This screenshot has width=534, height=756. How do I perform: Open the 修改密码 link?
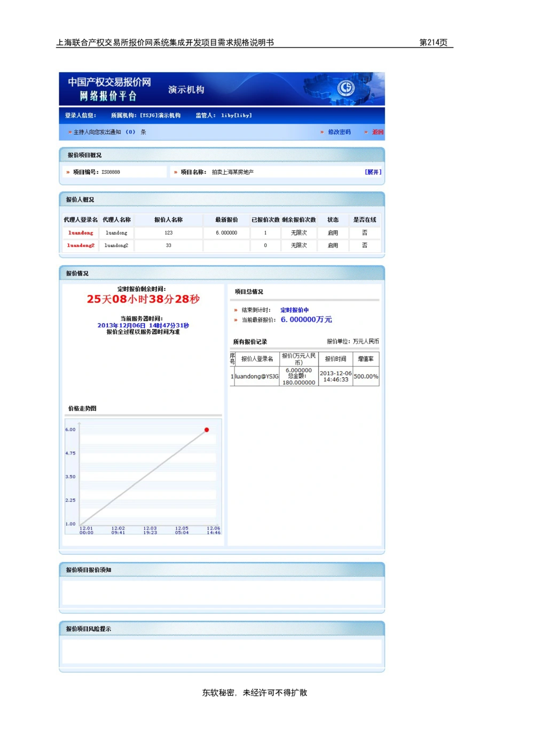[x=339, y=132]
